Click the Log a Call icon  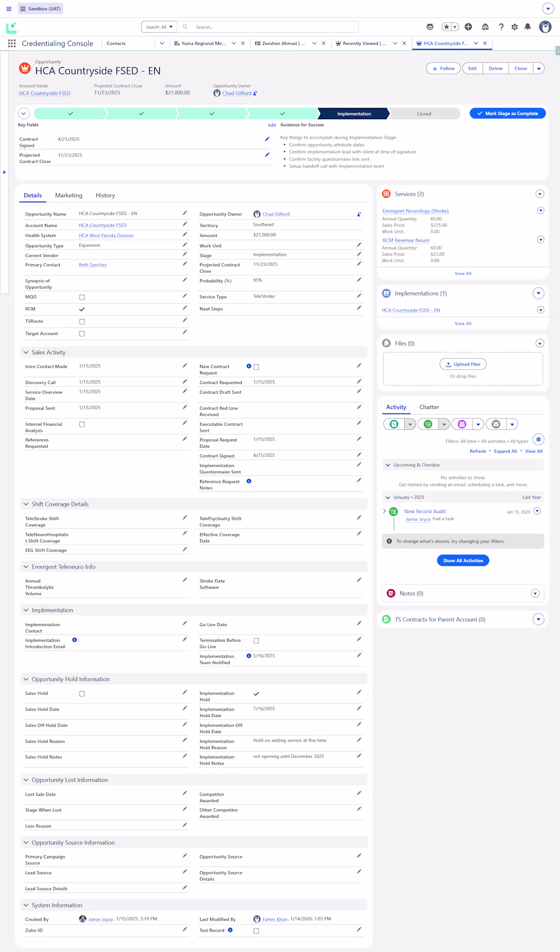pos(394,424)
